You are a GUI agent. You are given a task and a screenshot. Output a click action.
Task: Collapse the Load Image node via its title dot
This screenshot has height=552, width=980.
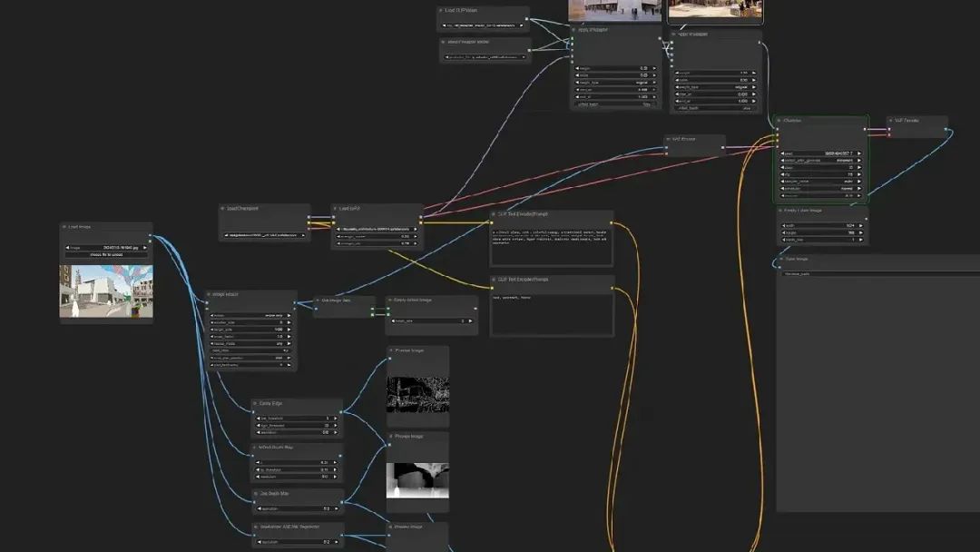(x=64, y=227)
